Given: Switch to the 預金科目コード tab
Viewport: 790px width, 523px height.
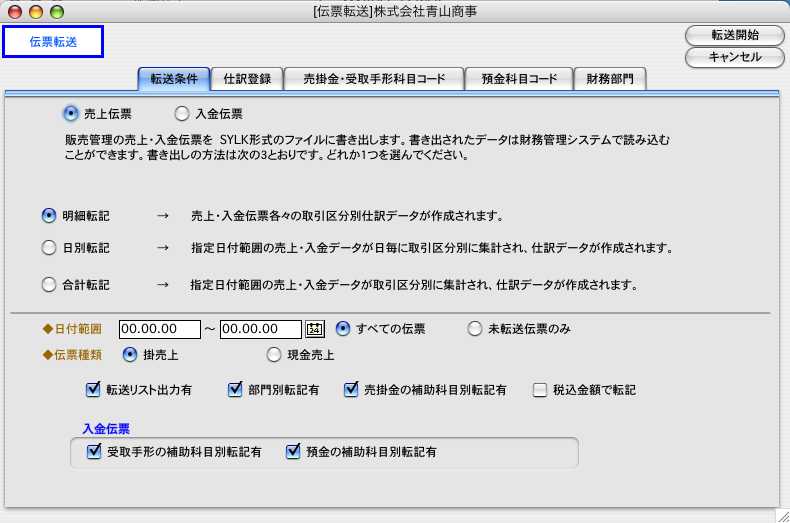Looking at the screenshot, I should [519, 79].
